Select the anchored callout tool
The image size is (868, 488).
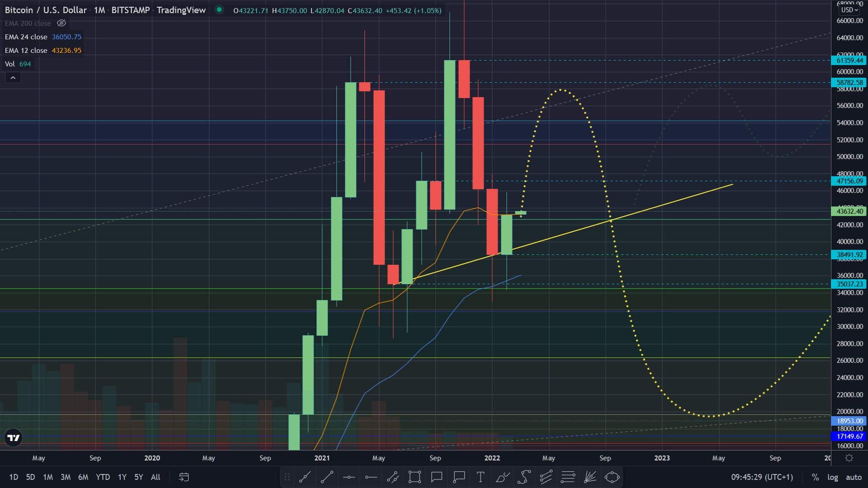459,477
